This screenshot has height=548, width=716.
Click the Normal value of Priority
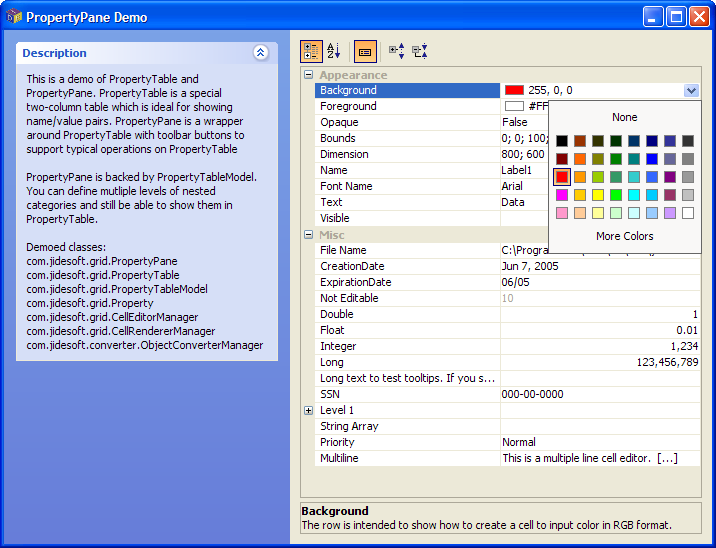click(x=519, y=442)
